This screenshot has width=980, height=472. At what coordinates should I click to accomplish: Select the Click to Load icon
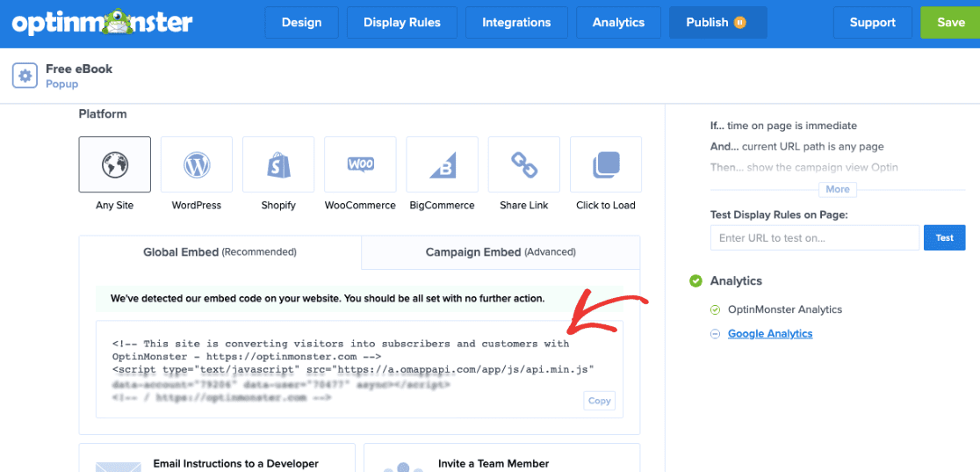(x=606, y=164)
